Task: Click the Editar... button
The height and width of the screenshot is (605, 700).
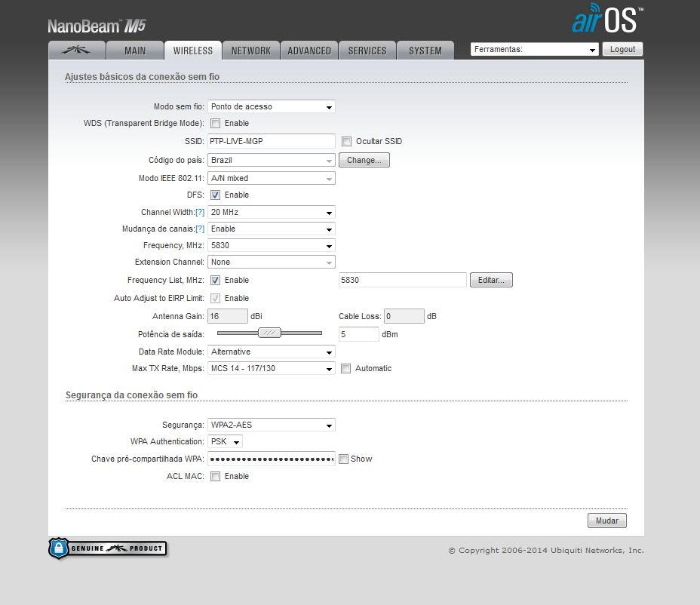Action: (x=491, y=280)
